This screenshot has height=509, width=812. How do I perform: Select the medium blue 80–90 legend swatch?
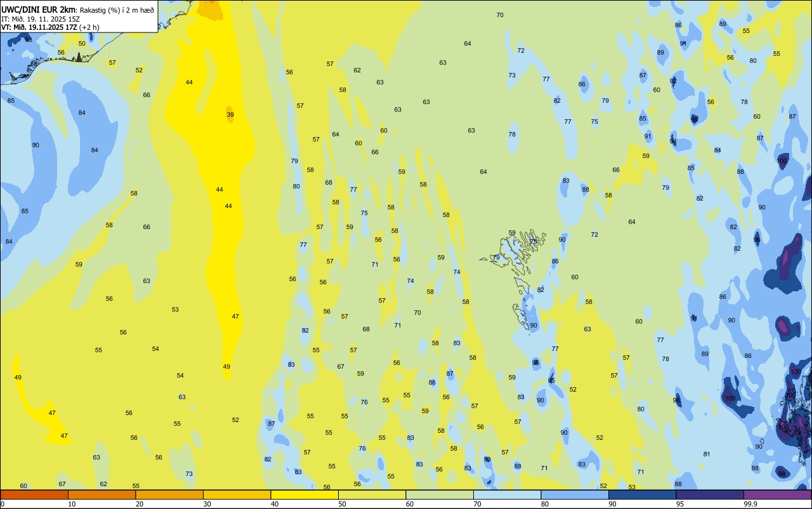[575, 494]
